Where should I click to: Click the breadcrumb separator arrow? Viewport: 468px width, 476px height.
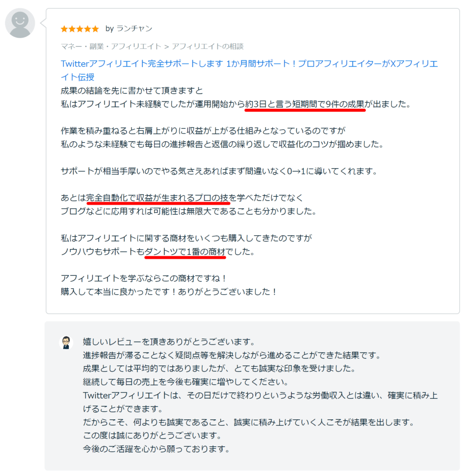[165, 46]
